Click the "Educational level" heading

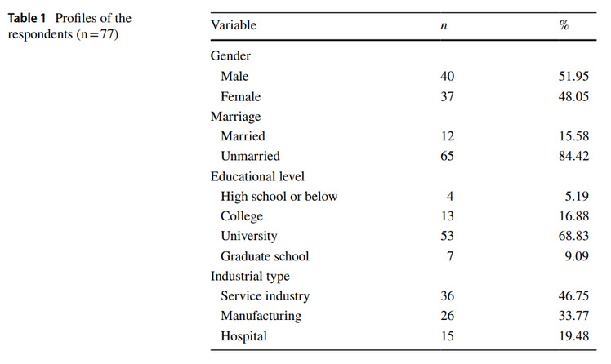point(257,176)
